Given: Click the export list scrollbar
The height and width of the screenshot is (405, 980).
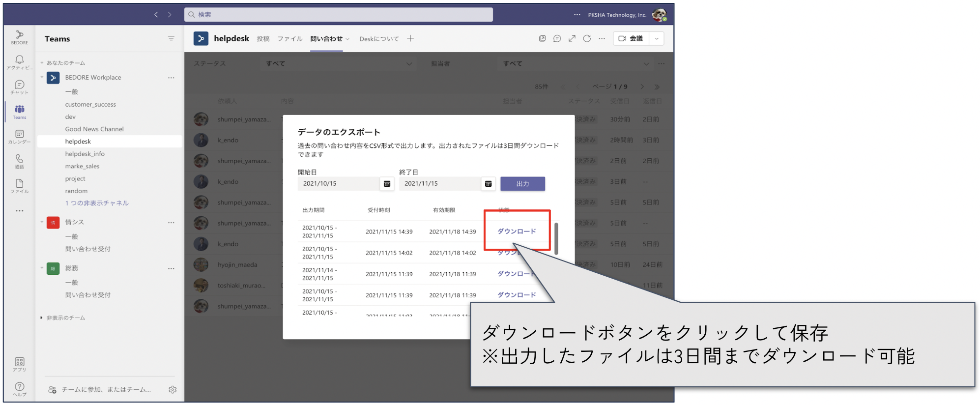Looking at the screenshot, I should pos(556,238).
